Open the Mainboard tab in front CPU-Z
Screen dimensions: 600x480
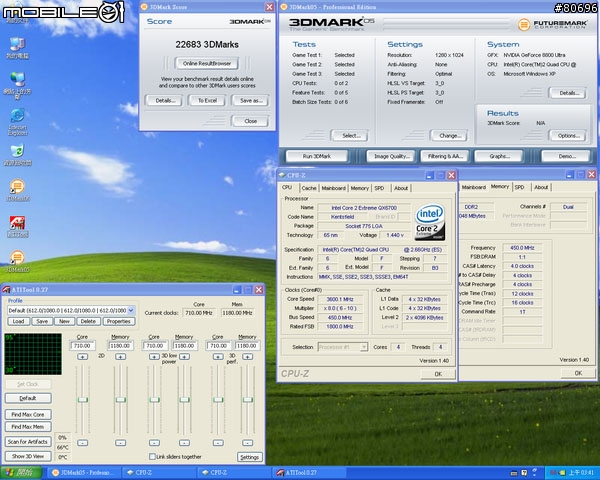pyautogui.click(x=333, y=188)
